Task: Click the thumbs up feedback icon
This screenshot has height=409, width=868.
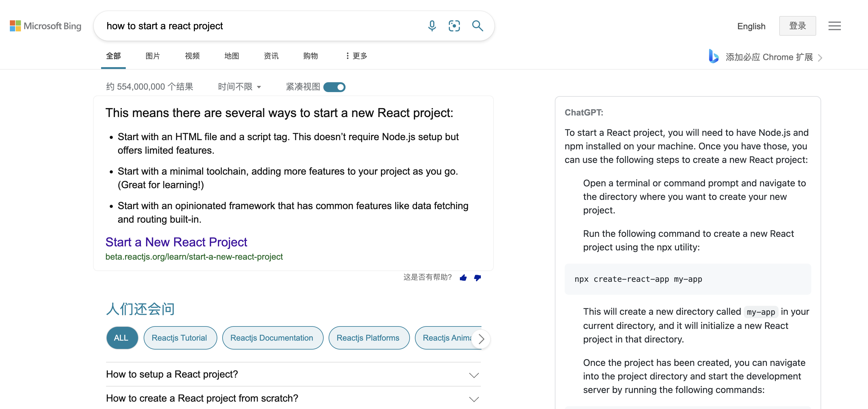Action: point(463,277)
